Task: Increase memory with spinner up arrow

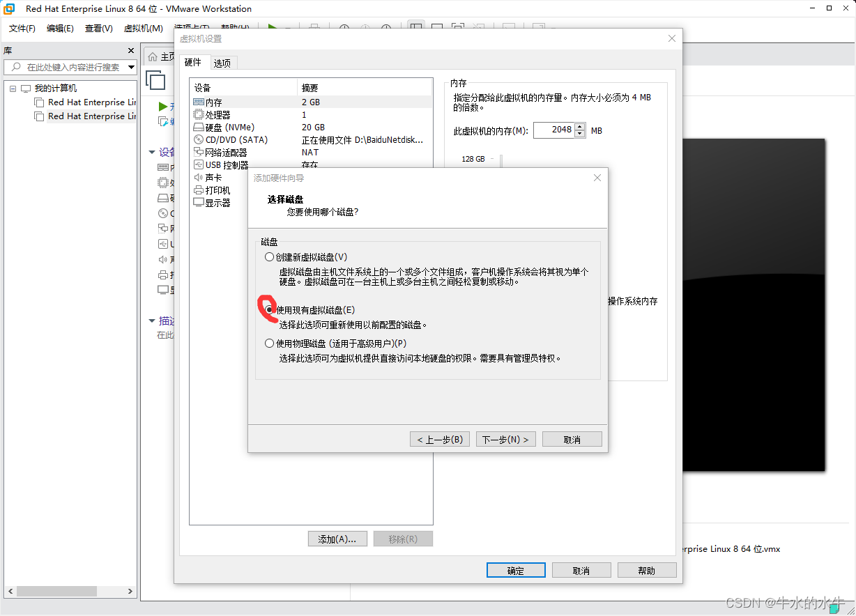Action: [580, 126]
